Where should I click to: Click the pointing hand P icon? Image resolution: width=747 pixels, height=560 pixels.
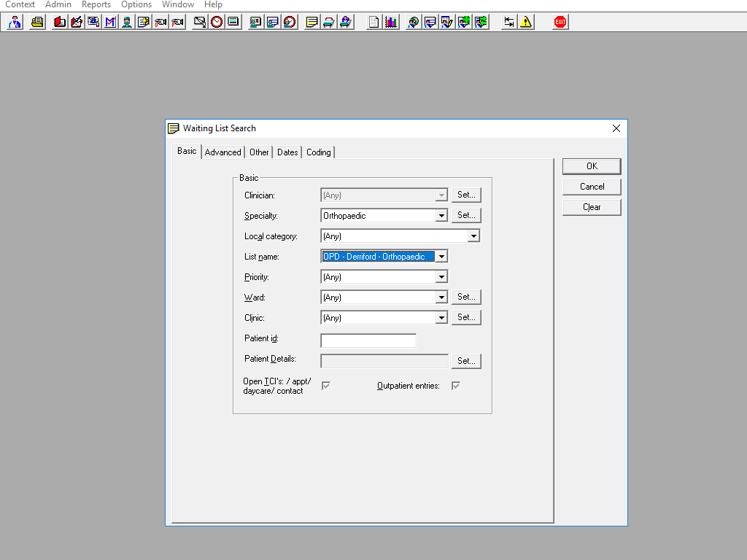177,22
